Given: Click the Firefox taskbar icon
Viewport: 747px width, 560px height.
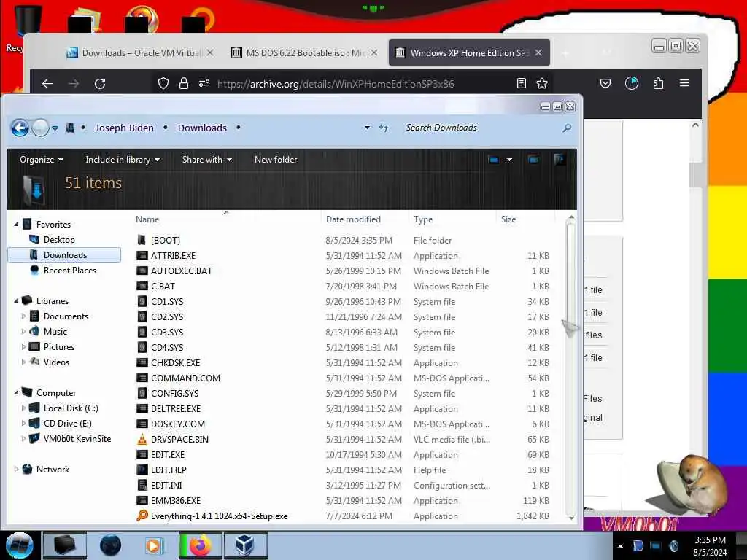Looking at the screenshot, I should [200, 545].
